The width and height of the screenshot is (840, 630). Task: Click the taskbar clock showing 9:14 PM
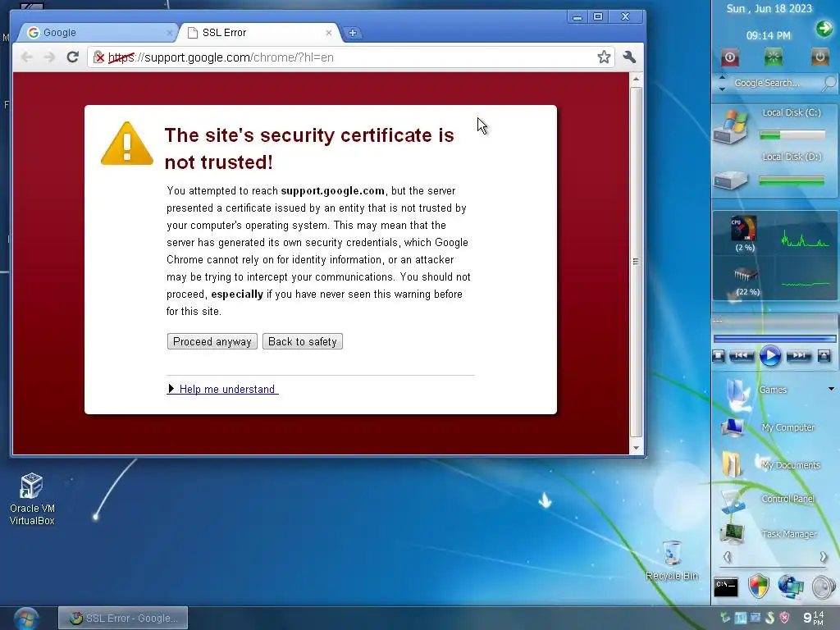click(x=813, y=618)
